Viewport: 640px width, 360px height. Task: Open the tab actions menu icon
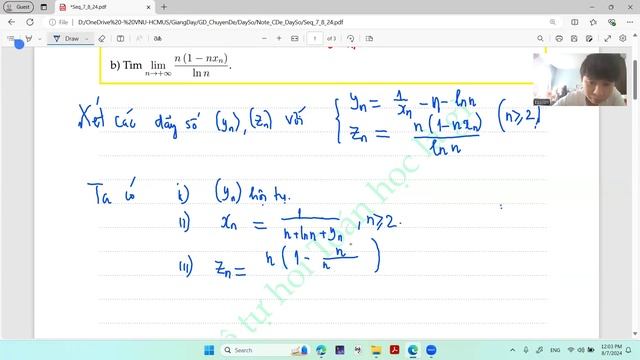(44, 7)
